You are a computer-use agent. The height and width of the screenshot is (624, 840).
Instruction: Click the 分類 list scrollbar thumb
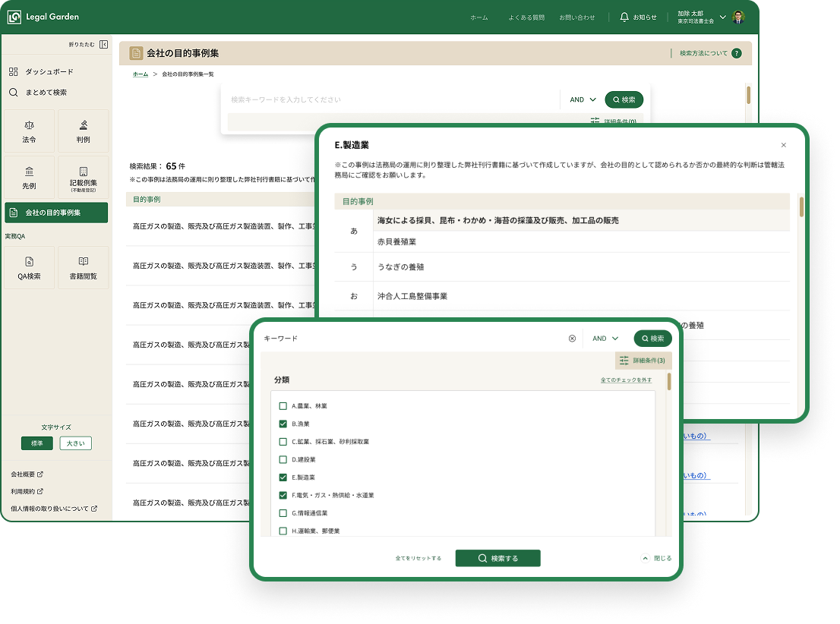[x=669, y=381]
